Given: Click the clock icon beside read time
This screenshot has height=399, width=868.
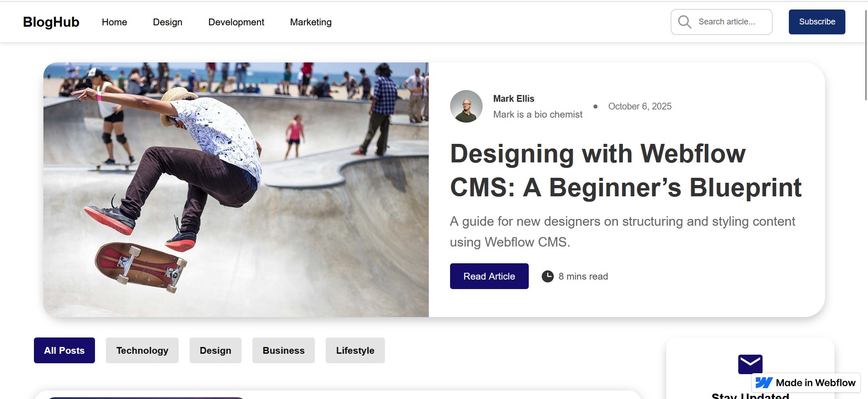Looking at the screenshot, I should point(547,276).
